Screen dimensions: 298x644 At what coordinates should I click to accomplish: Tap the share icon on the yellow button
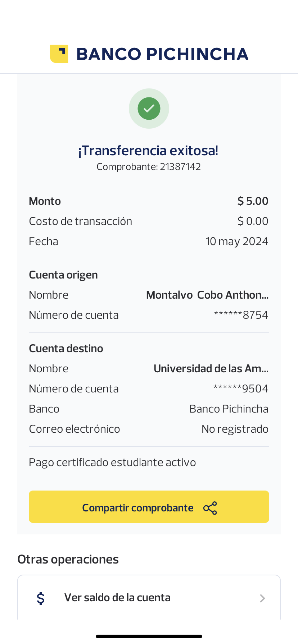click(x=210, y=508)
